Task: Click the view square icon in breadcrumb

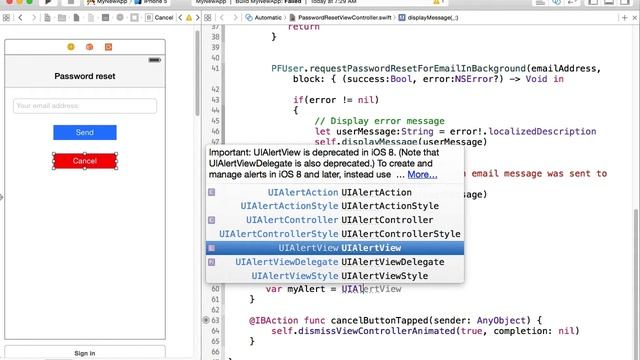Action: (134, 18)
